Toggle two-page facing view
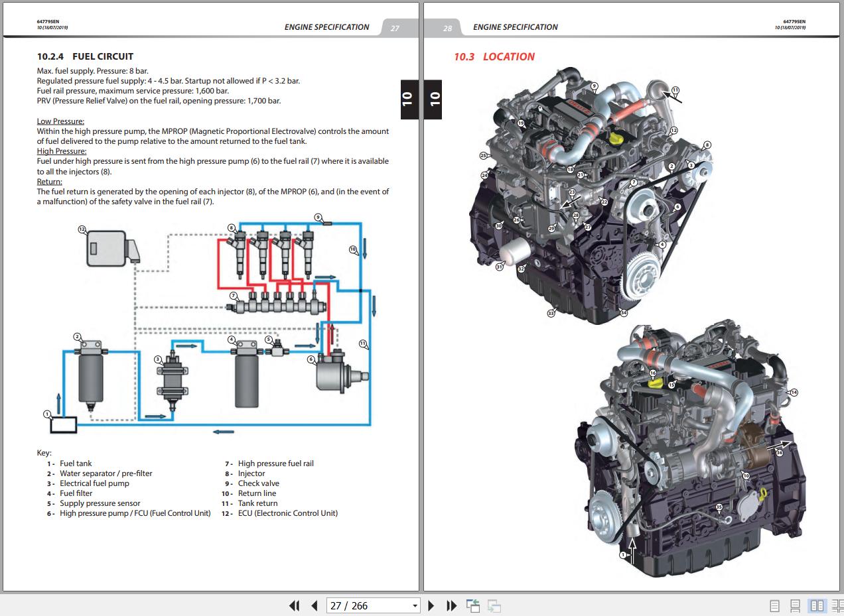844x616 pixels. pyautogui.click(x=817, y=605)
